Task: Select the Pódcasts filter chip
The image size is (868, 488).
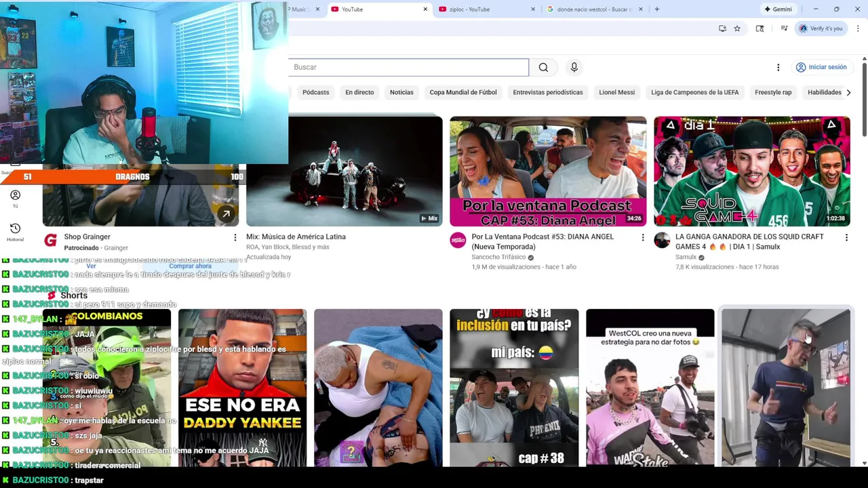Action: coord(315,92)
